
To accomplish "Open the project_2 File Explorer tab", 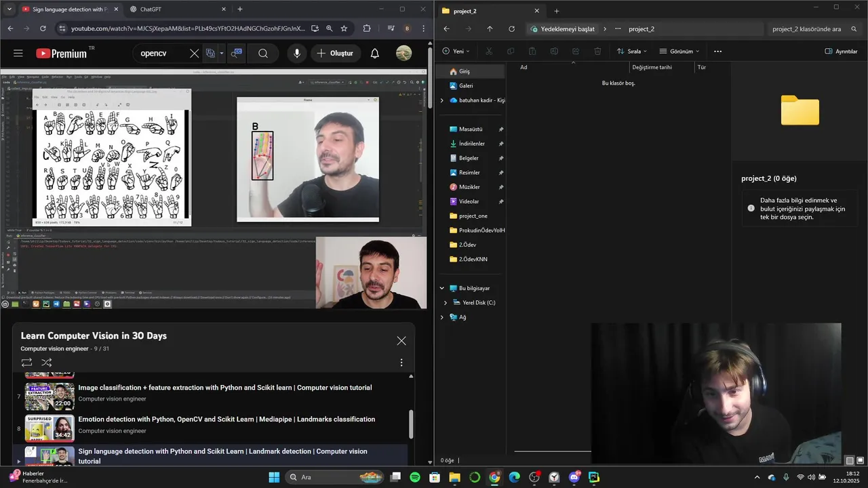I will [x=490, y=11].
